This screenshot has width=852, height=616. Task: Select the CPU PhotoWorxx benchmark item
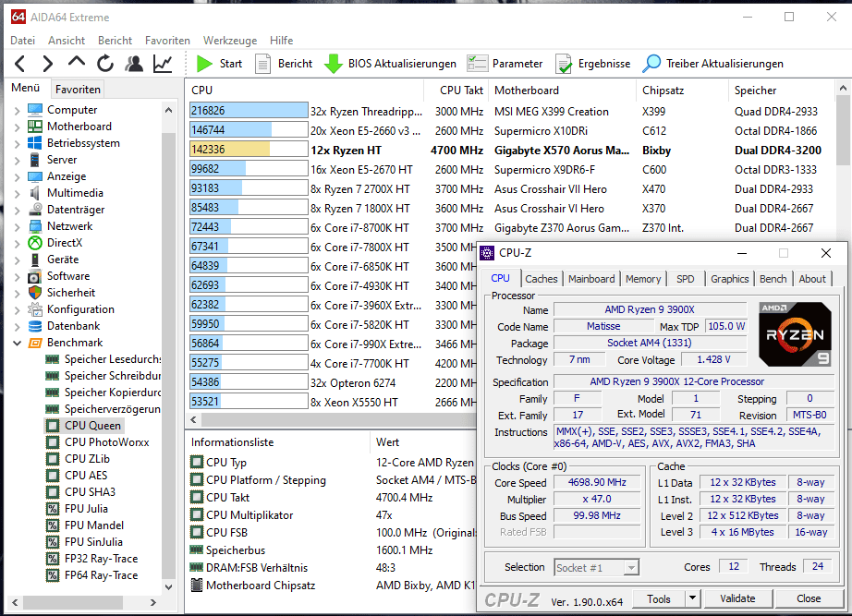coord(106,442)
